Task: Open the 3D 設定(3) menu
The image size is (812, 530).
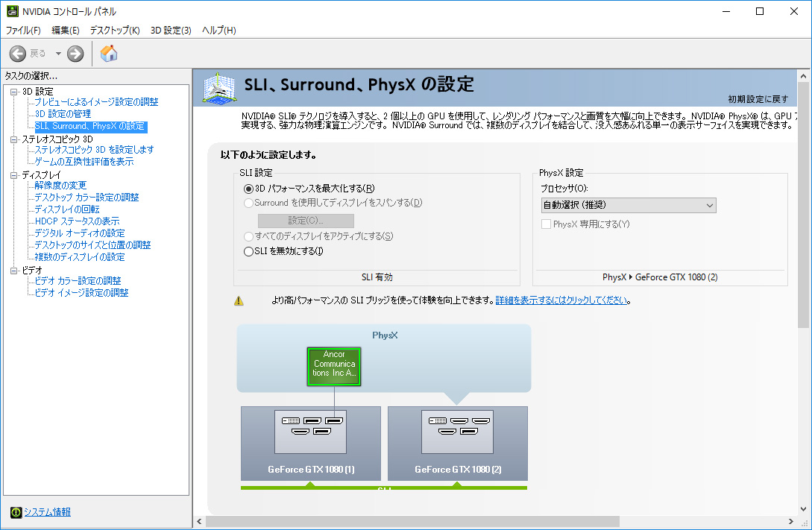Action: (x=171, y=31)
